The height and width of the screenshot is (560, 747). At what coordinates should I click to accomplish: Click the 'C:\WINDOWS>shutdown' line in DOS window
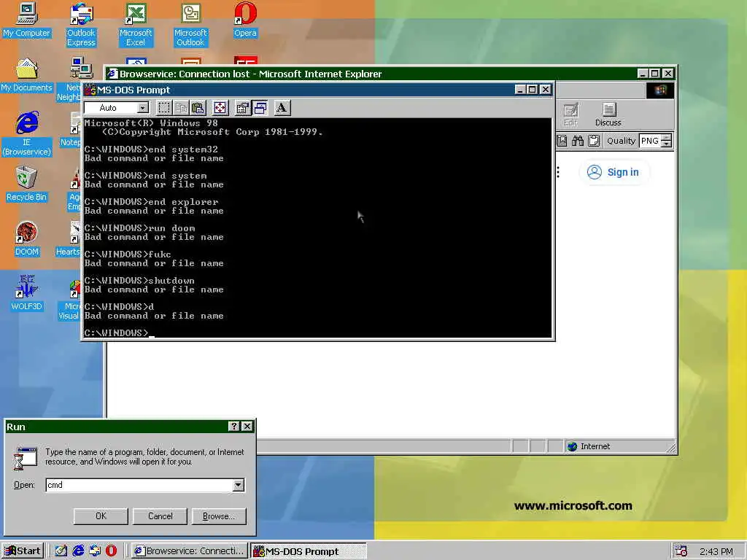[139, 281]
